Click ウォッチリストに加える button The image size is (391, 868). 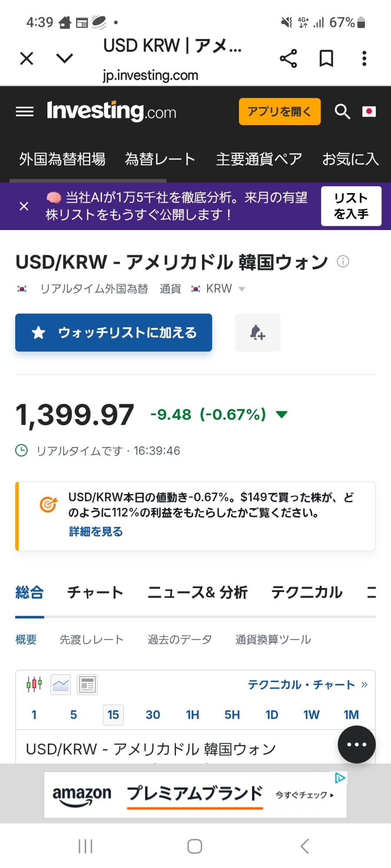(114, 333)
